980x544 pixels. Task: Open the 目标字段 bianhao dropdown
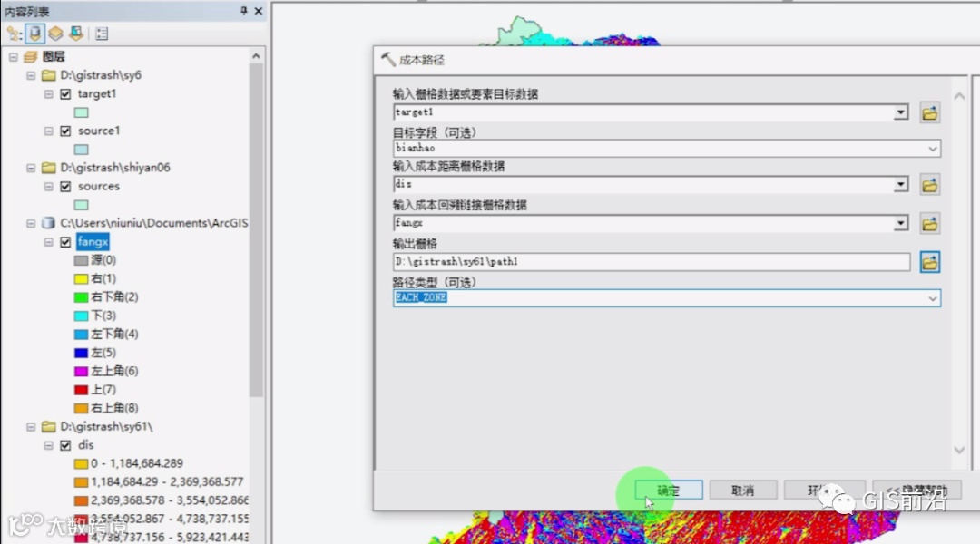click(x=932, y=149)
